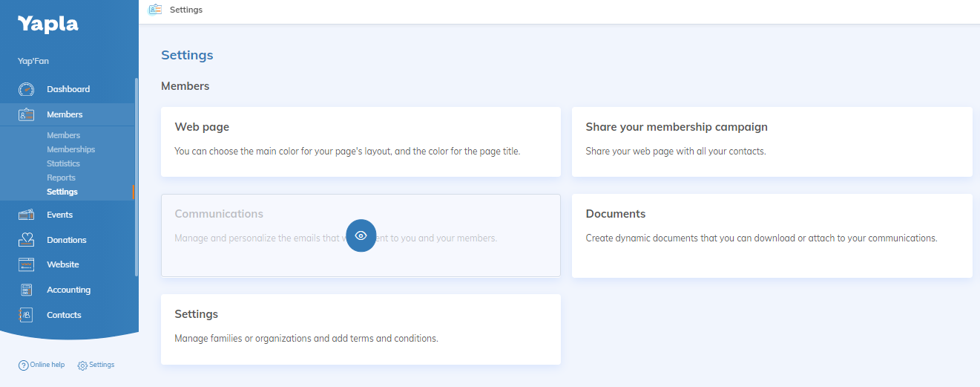
Task: Click the Accounting calculator icon
Action: [x=27, y=290]
